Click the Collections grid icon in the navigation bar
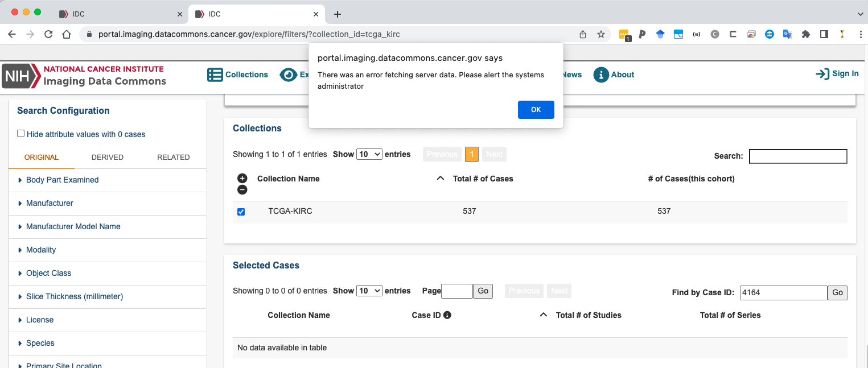Screen dimensions: 868x368 click(x=215, y=75)
